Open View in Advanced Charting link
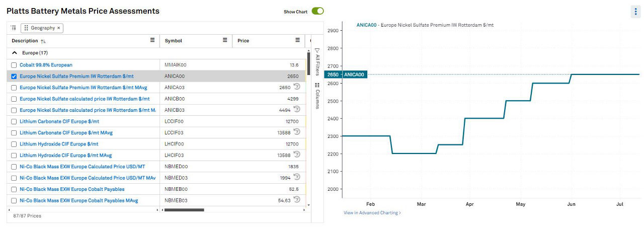This screenshot has width=644, height=227. coord(372,213)
